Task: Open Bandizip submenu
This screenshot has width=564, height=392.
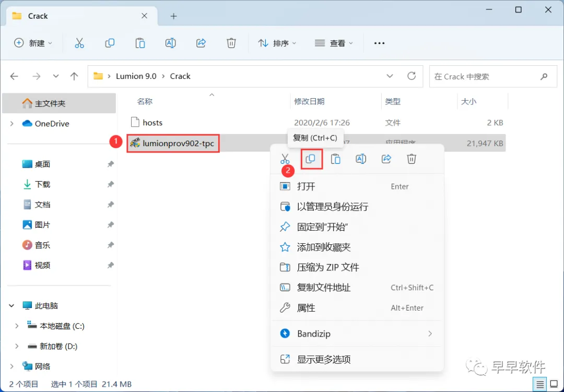Action: coord(357,334)
